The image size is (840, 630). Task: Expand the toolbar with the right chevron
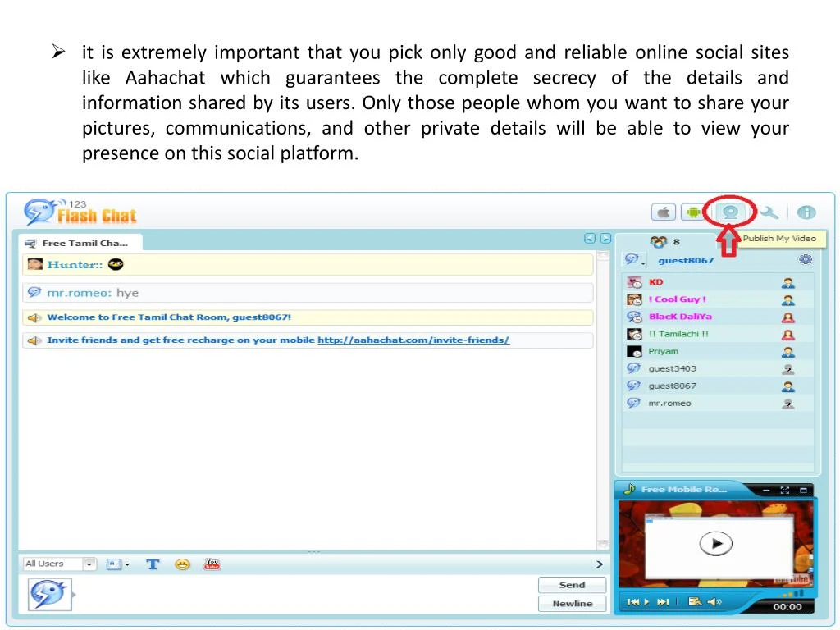point(600,564)
